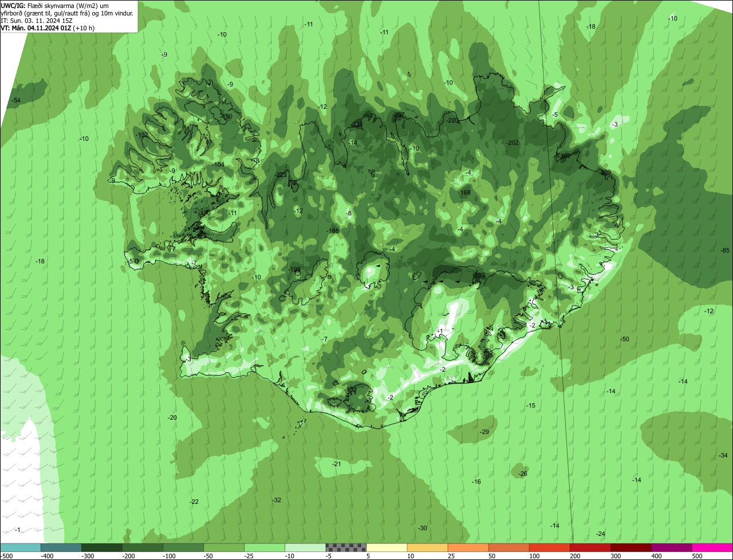Click the -29 value over the sea
The image size is (733, 560).
pos(484,432)
